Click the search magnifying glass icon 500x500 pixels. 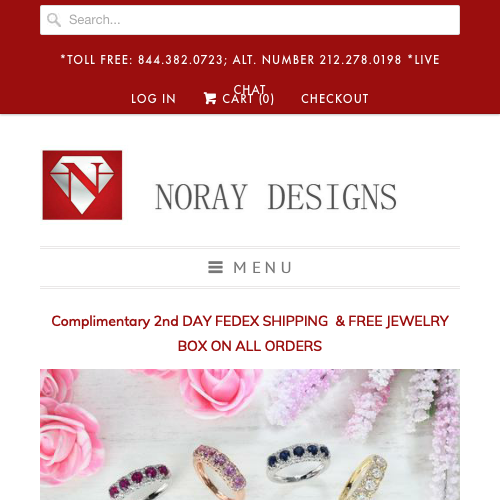[x=54, y=20]
